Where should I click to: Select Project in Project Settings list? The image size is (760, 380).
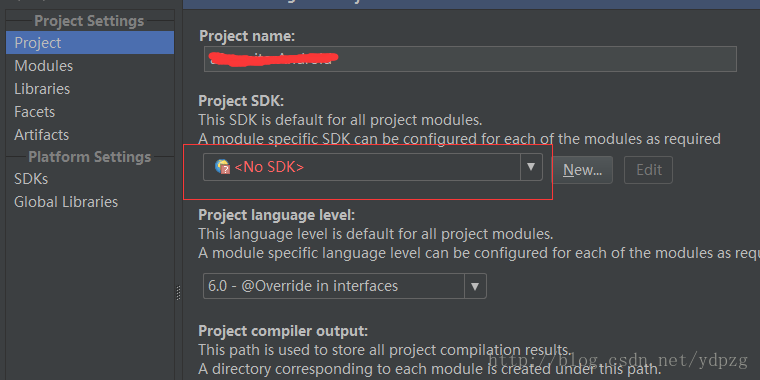(90, 43)
